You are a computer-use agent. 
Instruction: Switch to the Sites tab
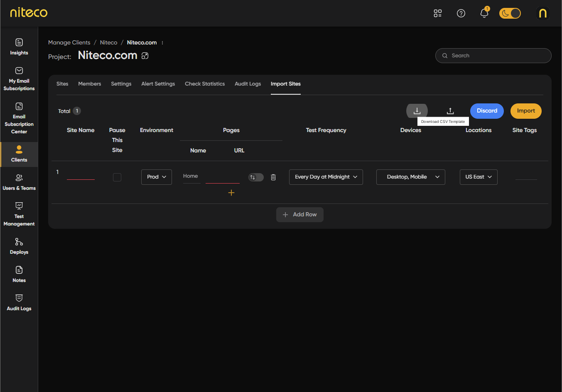tap(62, 84)
